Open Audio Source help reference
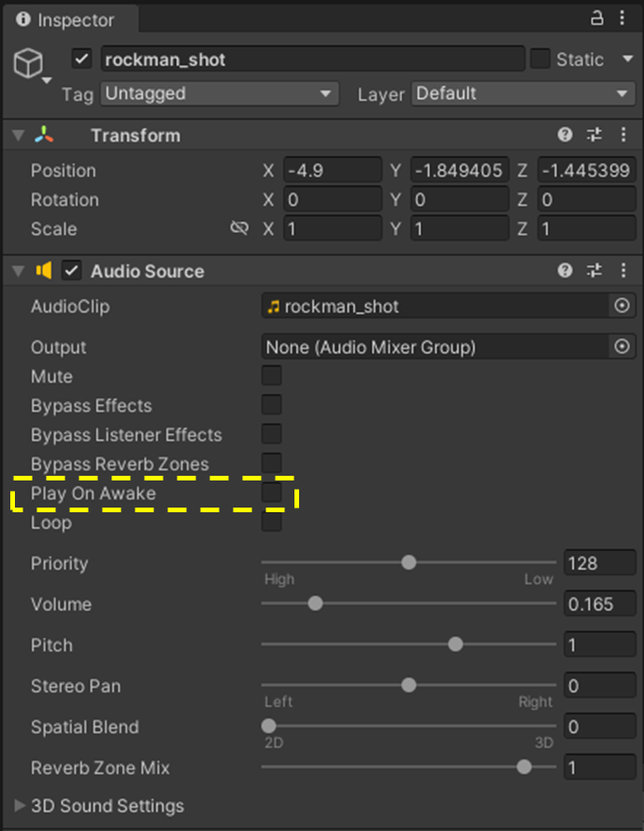The height and width of the screenshot is (831, 644). (x=565, y=271)
